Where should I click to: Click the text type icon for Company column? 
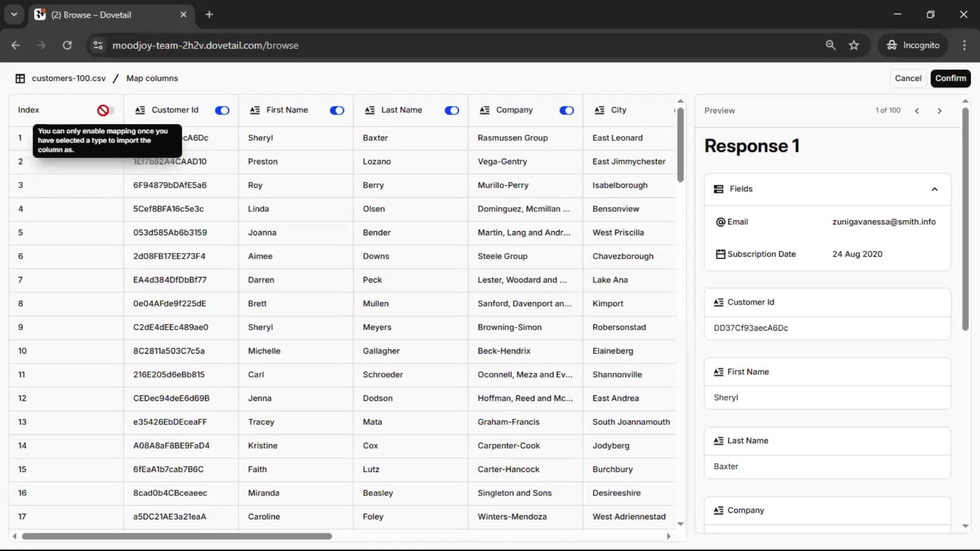click(484, 110)
